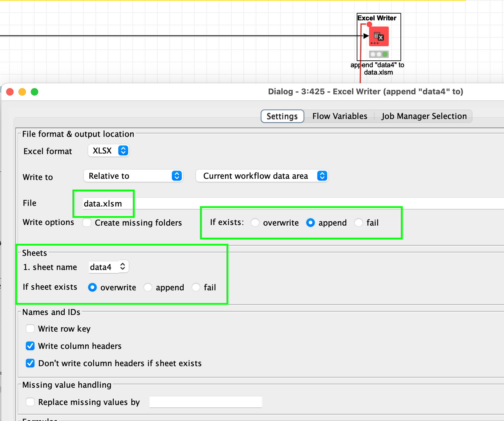Uncheck Don't write column headers if sheet exists
504x421 pixels.
tap(30, 363)
